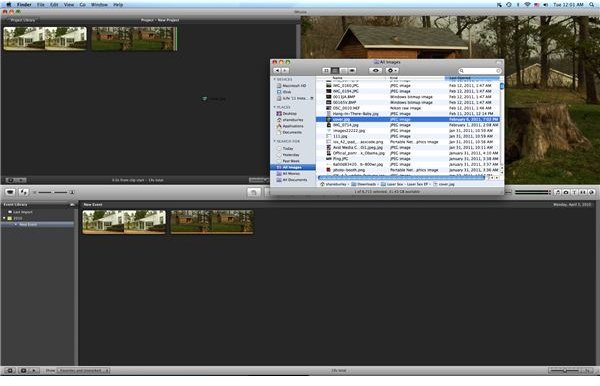Screen dimensions: 600x386
Task: Open the View menu
Action: point(69,5)
